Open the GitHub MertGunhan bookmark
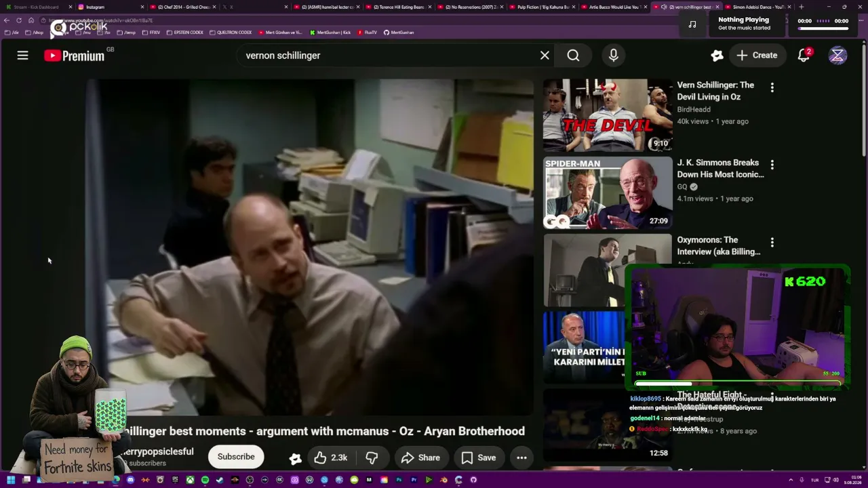 click(398, 33)
